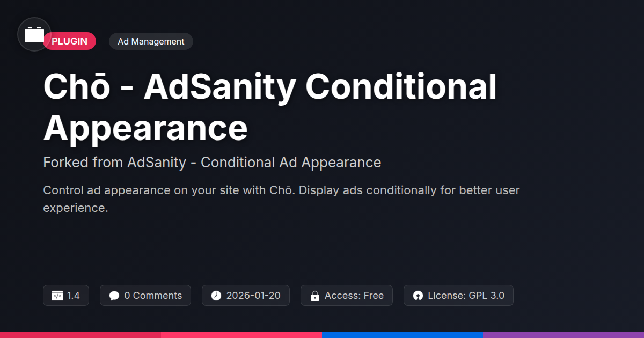Open the Ad Management category tag
The width and height of the screenshot is (644, 338).
click(151, 41)
